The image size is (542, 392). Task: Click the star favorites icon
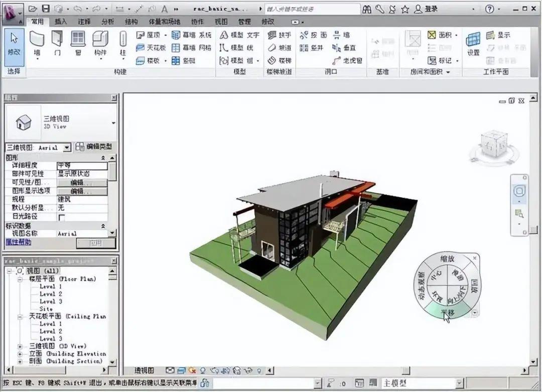coord(405,10)
